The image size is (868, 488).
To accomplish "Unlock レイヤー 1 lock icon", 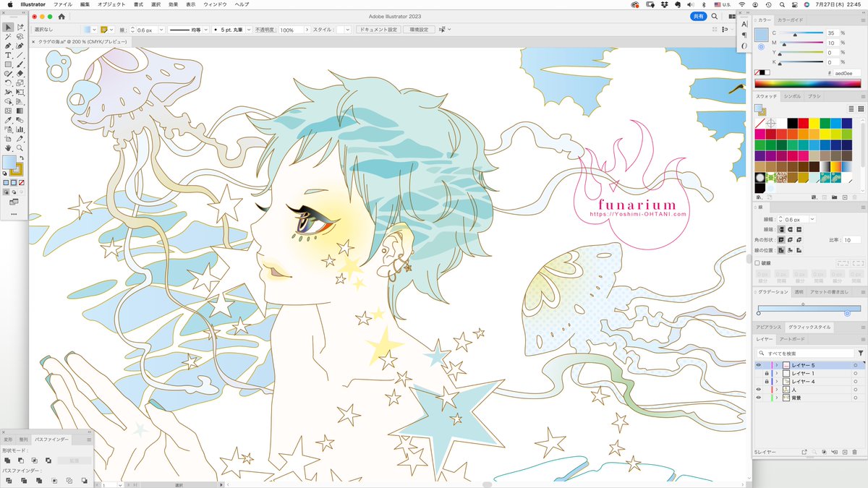I will [x=767, y=373].
